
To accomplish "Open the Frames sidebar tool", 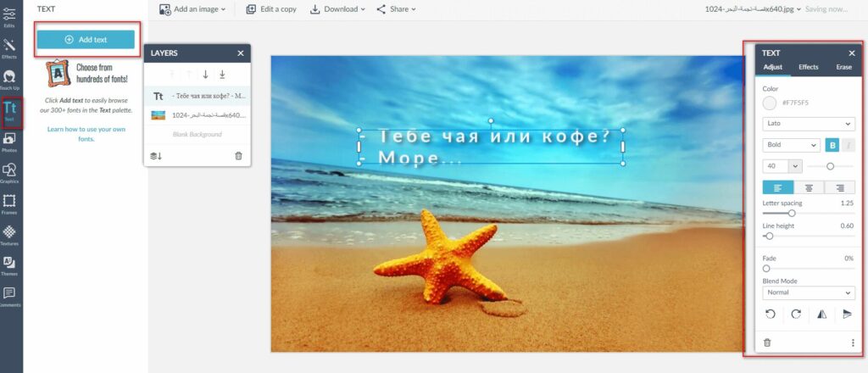I will [9, 203].
